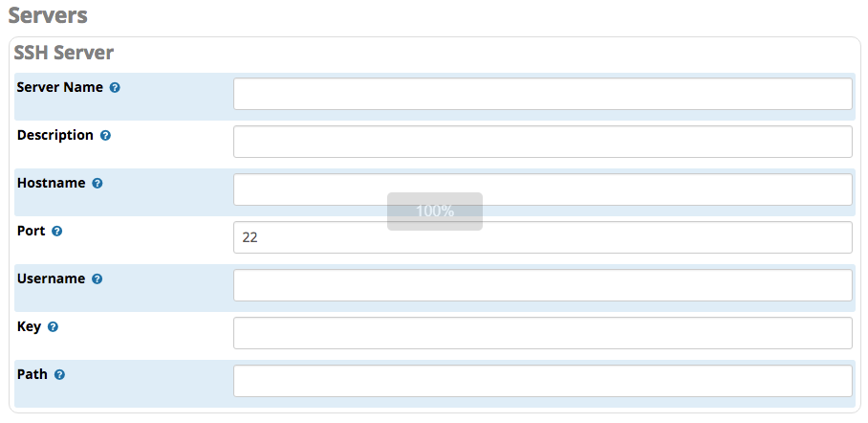Click the Port field containing 22
The width and height of the screenshot is (868, 423).
543,237
